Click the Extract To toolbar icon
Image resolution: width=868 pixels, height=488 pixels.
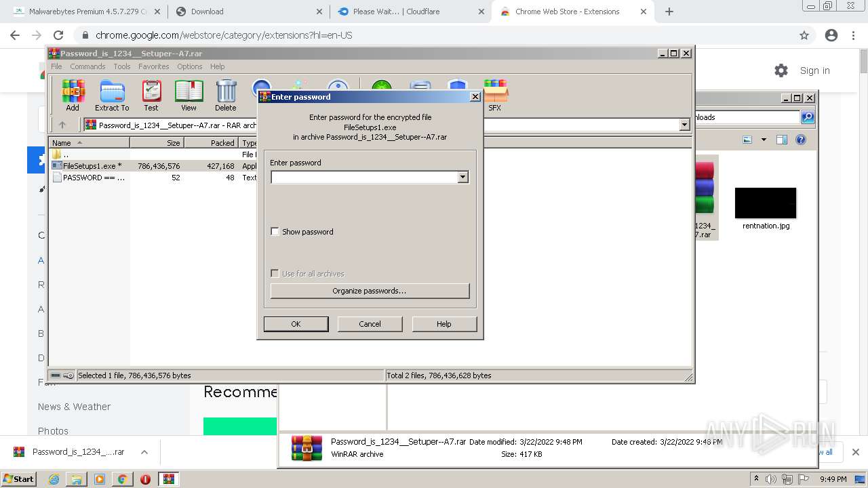click(x=112, y=96)
